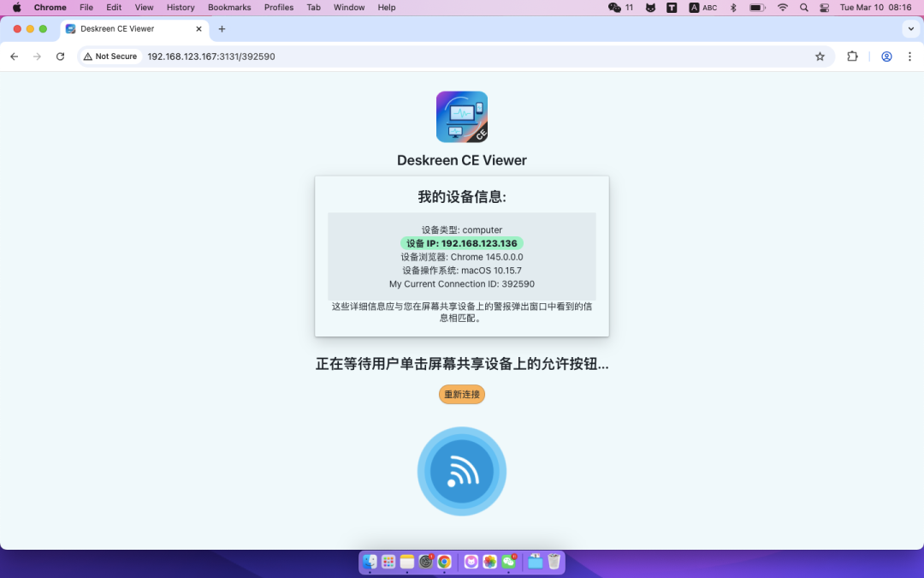Image resolution: width=924 pixels, height=578 pixels.
Task: Expand the tab search dropdown arrow
Action: coord(910,29)
